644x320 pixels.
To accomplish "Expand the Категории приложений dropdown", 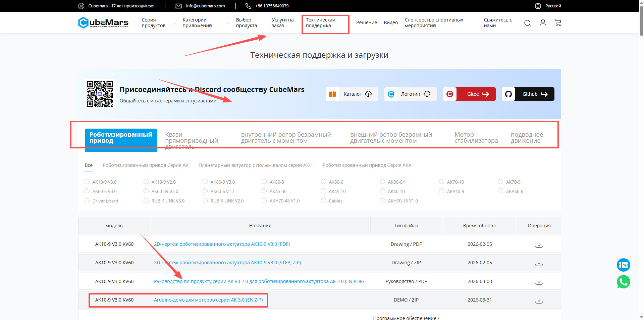I will (x=205, y=23).
